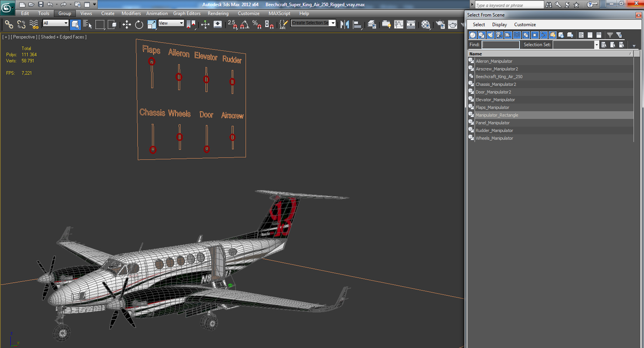
Task: Select the Select and Scale tool
Action: 151,24
